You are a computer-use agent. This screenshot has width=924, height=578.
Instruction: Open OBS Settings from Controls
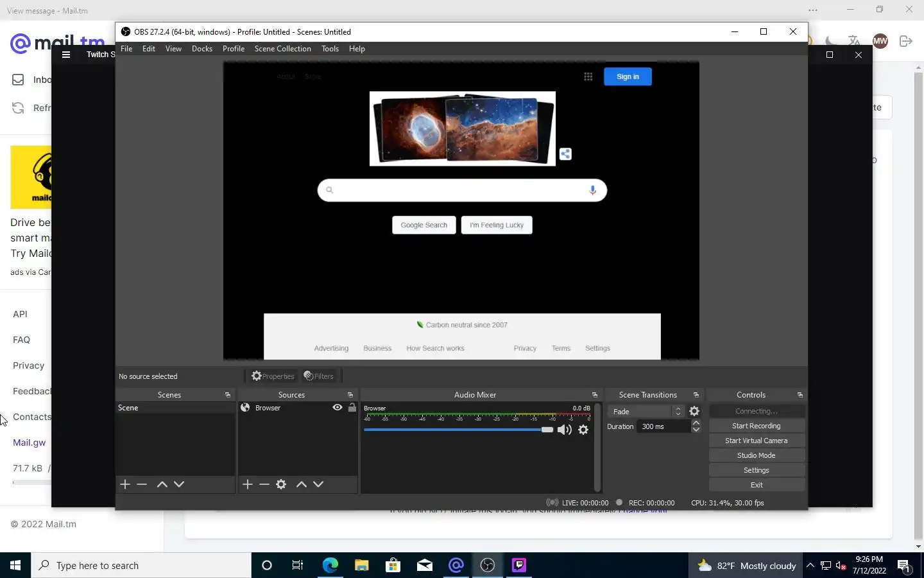coord(757,470)
